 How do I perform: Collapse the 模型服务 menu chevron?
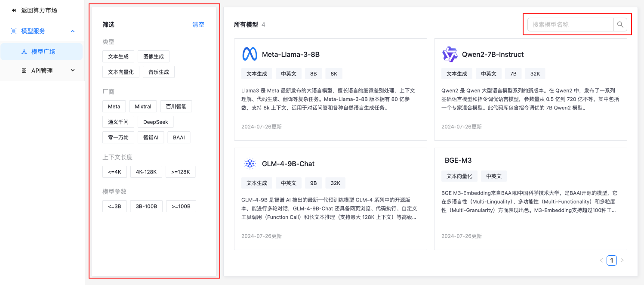(x=73, y=31)
